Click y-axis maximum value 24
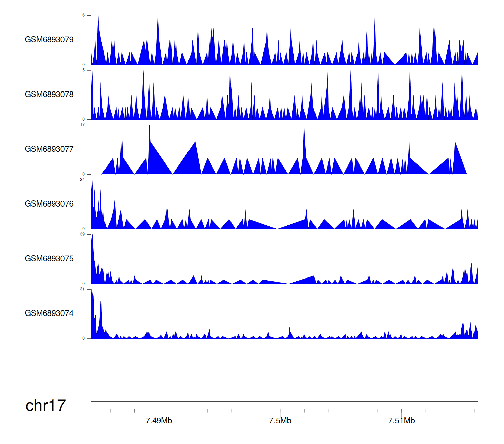The height and width of the screenshot is (444, 504). point(82,180)
